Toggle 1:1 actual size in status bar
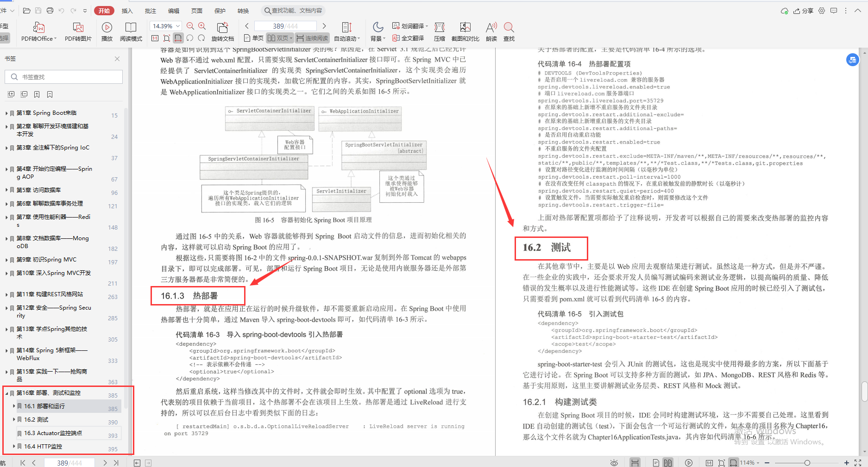The width and height of the screenshot is (868, 467). pos(709,463)
